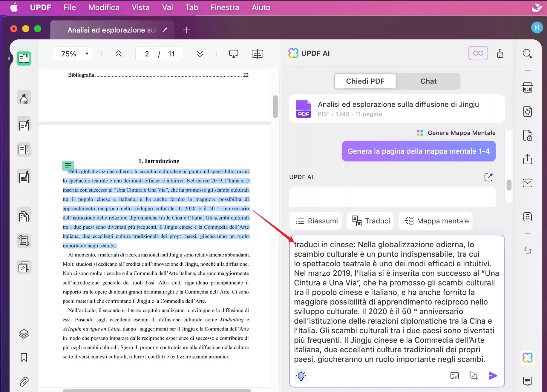547x392 pixels.
Task: Click the AI chat scrollbar thumb
Action: [x=509, y=185]
